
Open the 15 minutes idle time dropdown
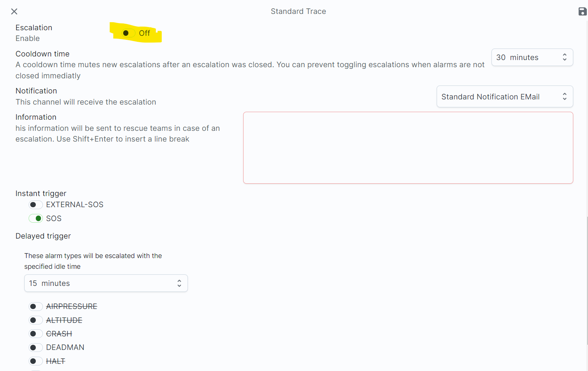click(x=106, y=283)
